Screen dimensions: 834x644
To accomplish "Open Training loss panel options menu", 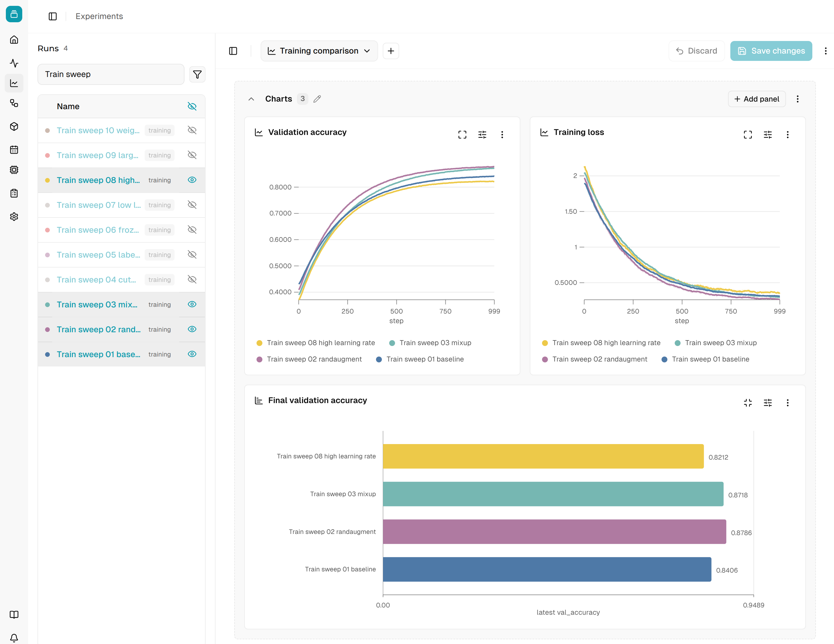I will click(787, 134).
